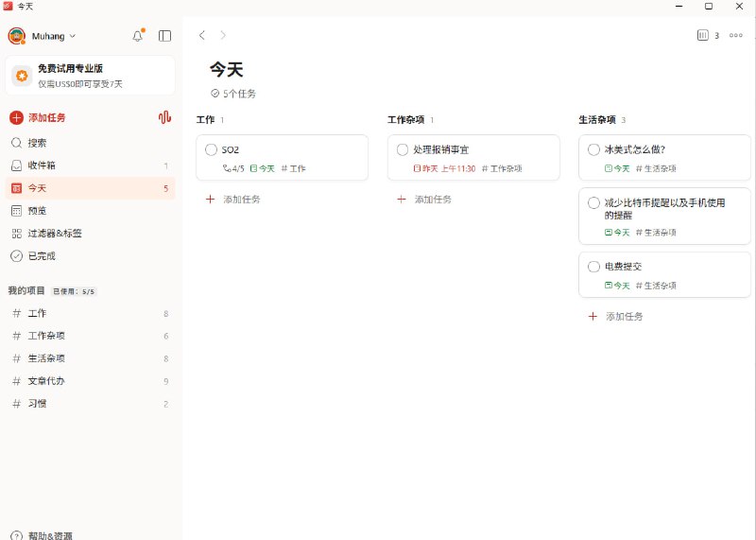Screen dimensions: 756x540
Task: Open the Inbox view
Action: pos(90,165)
